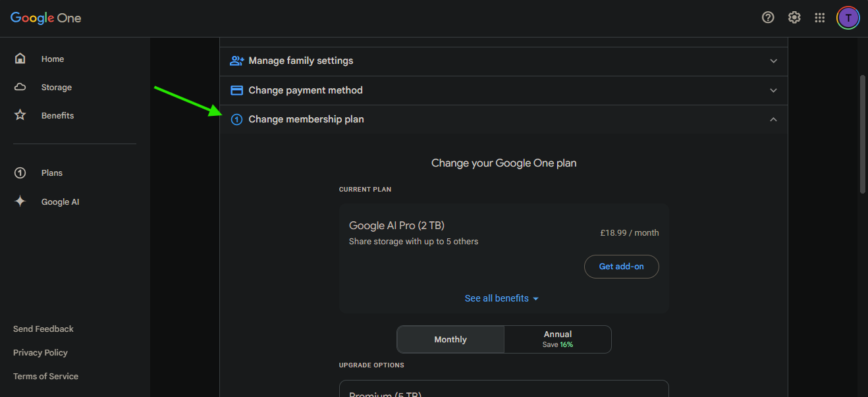This screenshot has width=868, height=397.
Task: Switch to Annual billing option
Action: pos(558,339)
